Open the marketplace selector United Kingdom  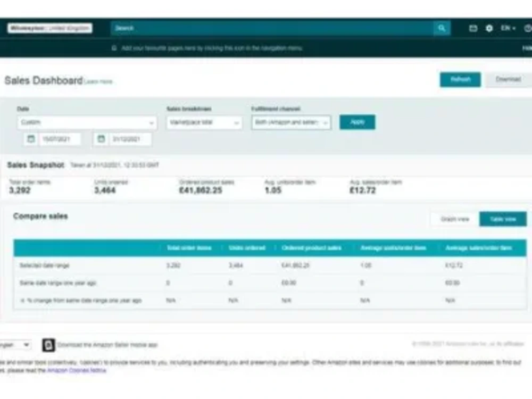tap(50, 28)
